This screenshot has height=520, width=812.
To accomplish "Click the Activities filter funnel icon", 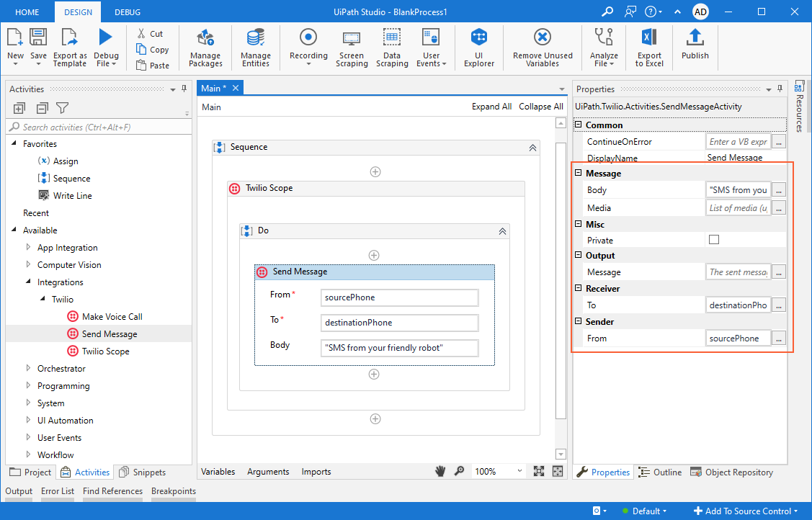I will pos(63,107).
